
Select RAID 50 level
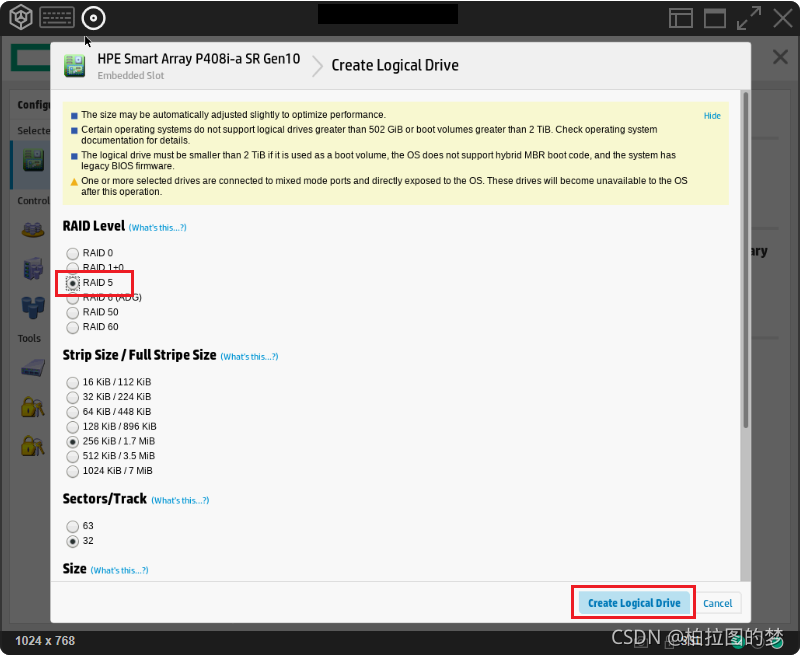tap(73, 313)
